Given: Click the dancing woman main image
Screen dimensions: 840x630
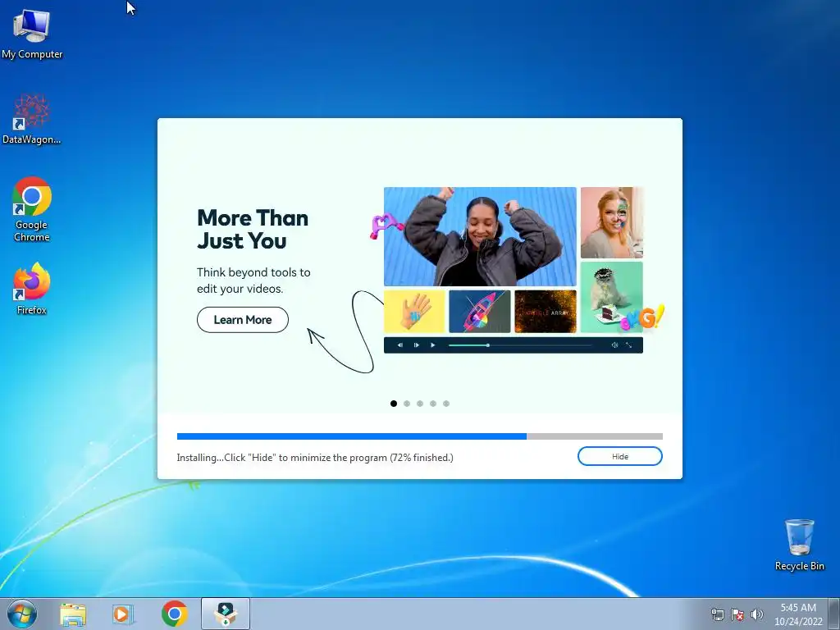Looking at the screenshot, I should click(x=480, y=236).
